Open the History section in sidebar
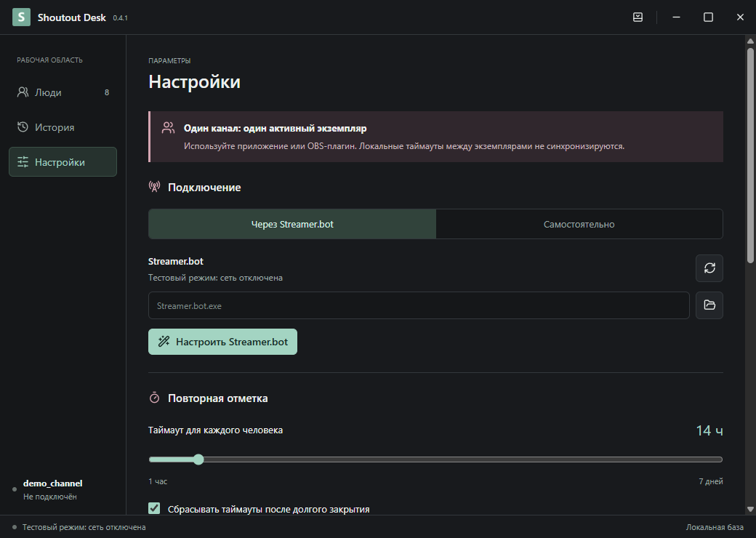756x538 pixels. point(63,127)
